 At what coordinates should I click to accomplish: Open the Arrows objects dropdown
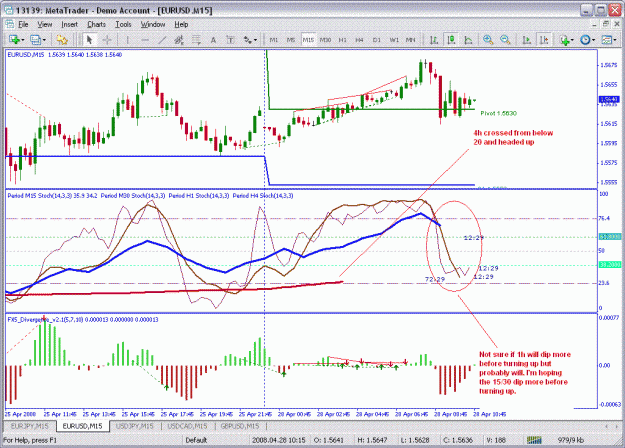pos(250,40)
